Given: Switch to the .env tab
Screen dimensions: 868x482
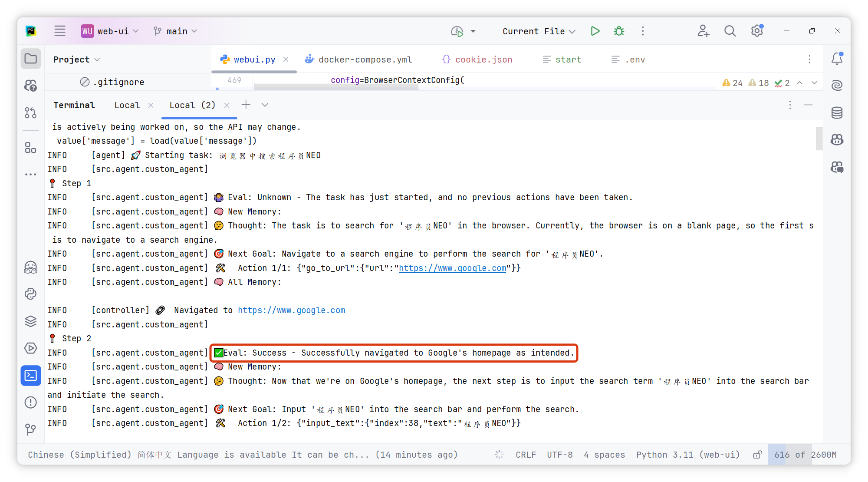Looking at the screenshot, I should click(x=628, y=59).
